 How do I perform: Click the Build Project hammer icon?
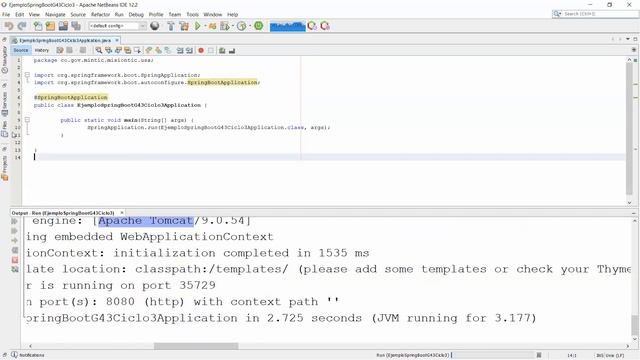(171, 26)
